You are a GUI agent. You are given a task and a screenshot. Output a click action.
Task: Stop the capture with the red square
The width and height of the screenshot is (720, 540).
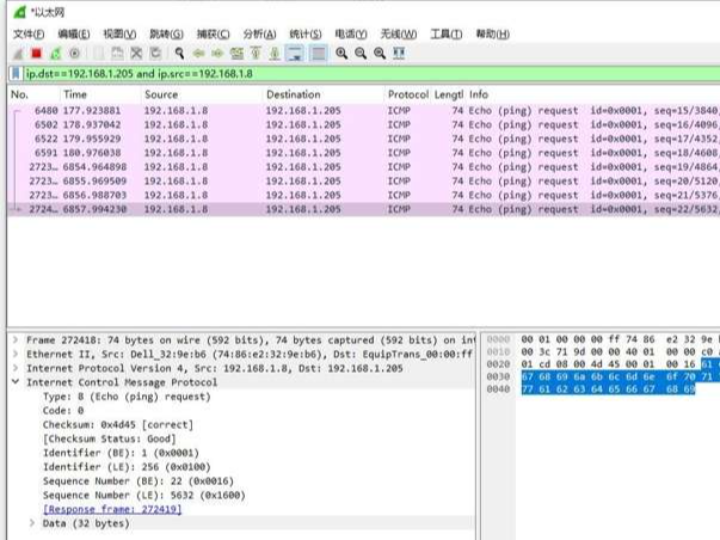(x=37, y=53)
